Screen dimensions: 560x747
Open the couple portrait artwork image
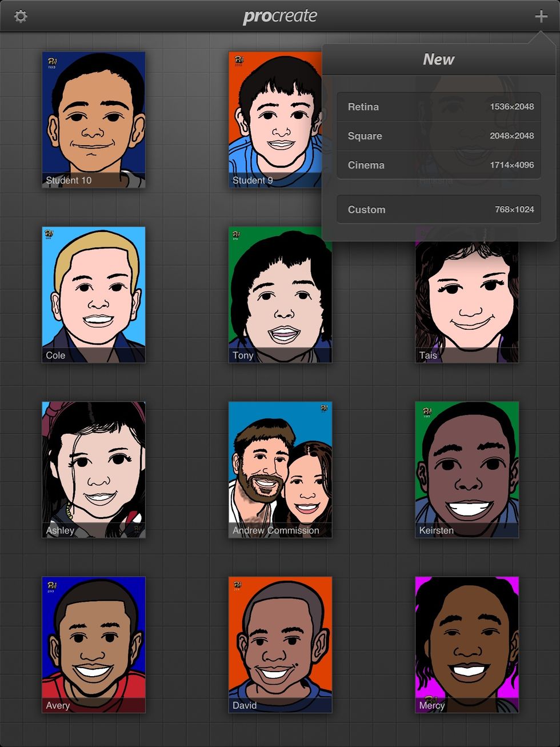point(280,463)
